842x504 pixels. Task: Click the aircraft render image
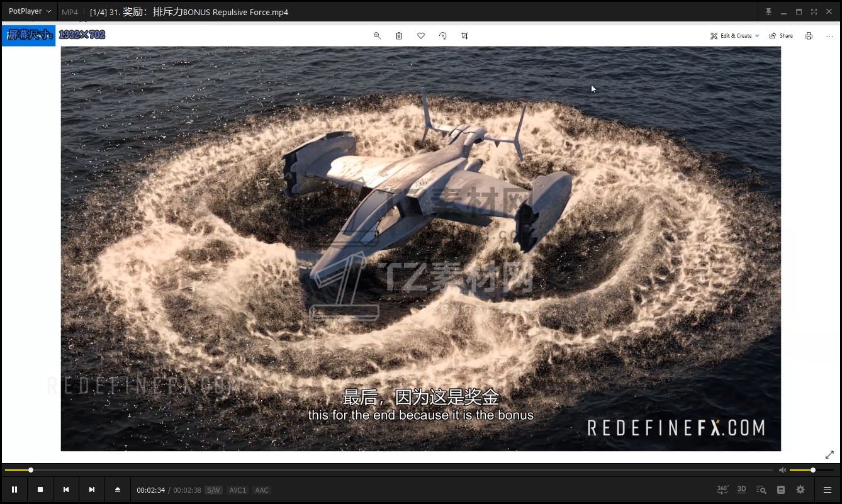[x=421, y=249]
